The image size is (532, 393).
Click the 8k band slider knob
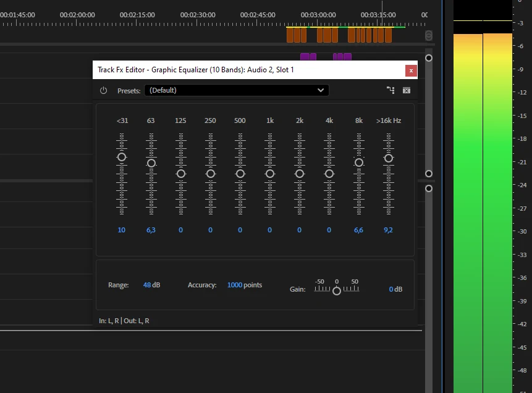click(359, 163)
